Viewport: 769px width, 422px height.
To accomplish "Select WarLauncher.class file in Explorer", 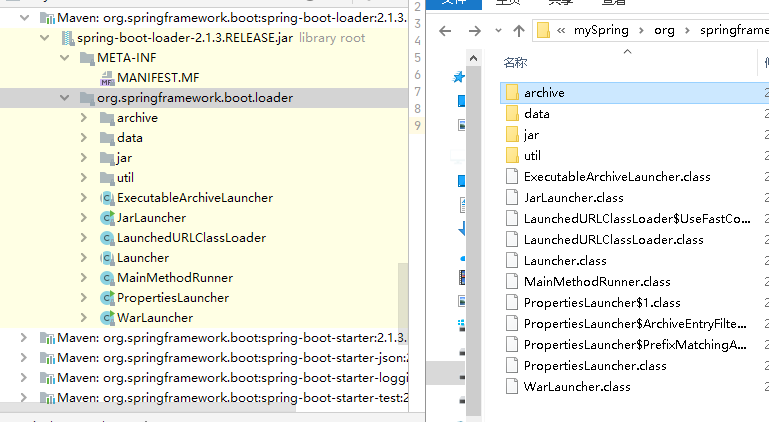I will pyautogui.click(x=634, y=387).
